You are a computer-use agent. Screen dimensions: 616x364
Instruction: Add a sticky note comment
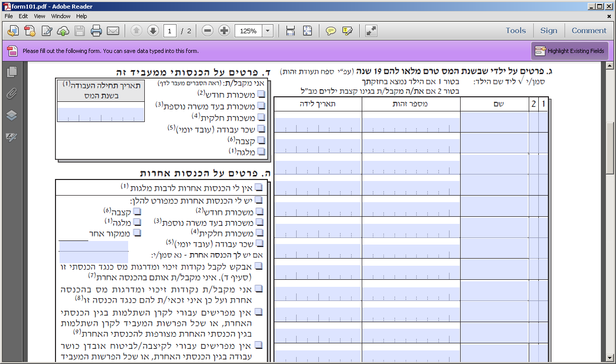tap(330, 31)
